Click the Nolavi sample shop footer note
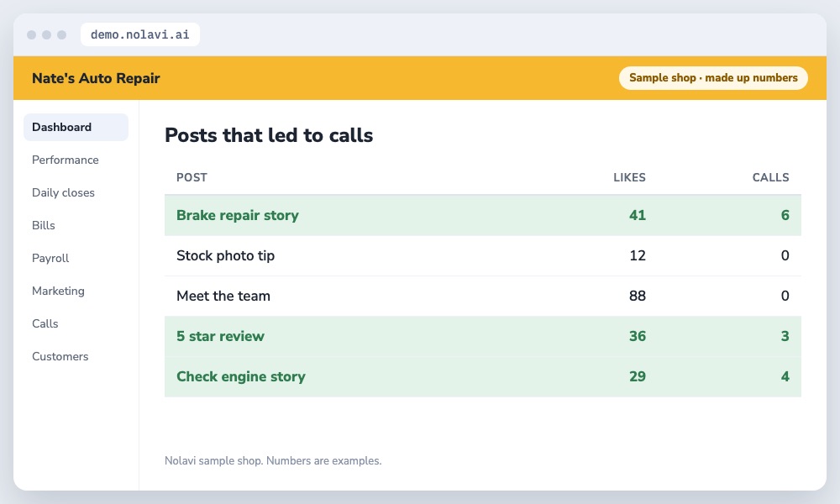The height and width of the screenshot is (504, 840). pyautogui.click(x=273, y=460)
